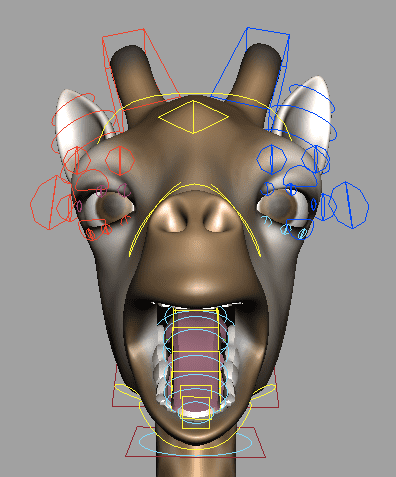Select the small red lower eyelid control
Viewport: 396px width, 477px height.
(x=106, y=229)
